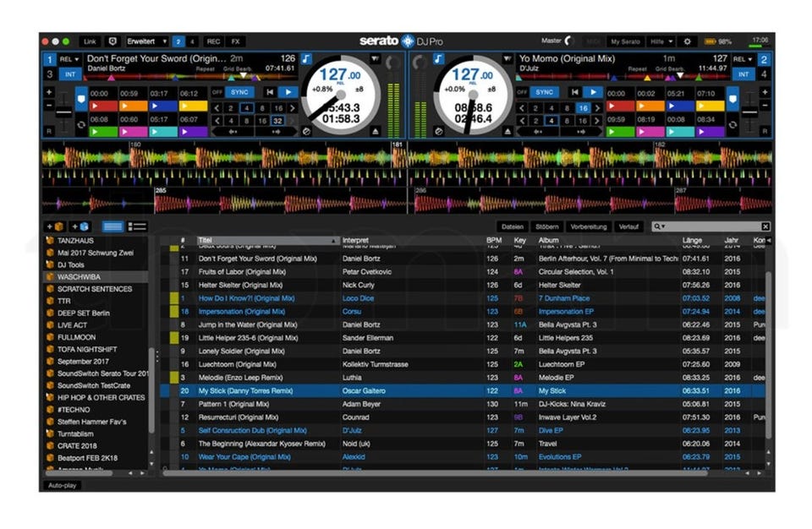Clear the search field with X

(x=765, y=226)
